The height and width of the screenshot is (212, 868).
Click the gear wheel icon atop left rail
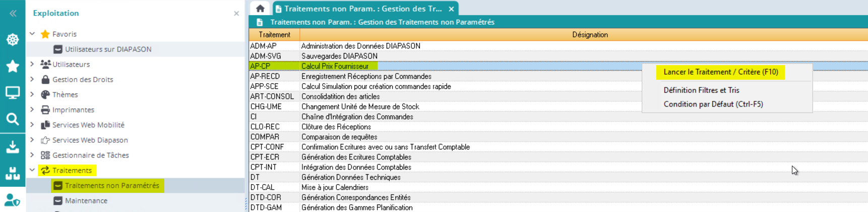click(x=13, y=40)
